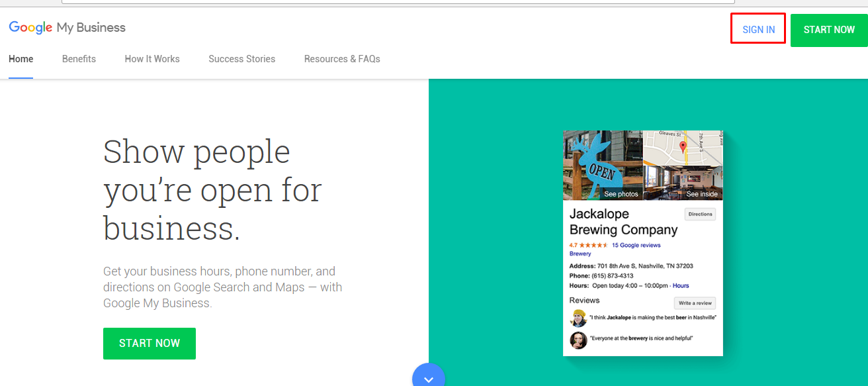Click 'Open today 4:00 – 10:00pm' hours text
Image resolution: width=868 pixels, height=386 pixels.
(x=630, y=286)
